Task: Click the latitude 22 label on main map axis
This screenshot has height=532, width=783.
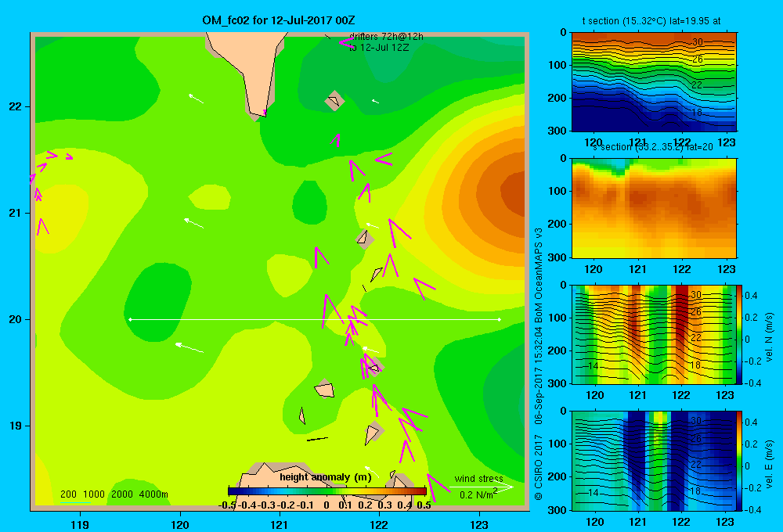Action: coord(16,106)
